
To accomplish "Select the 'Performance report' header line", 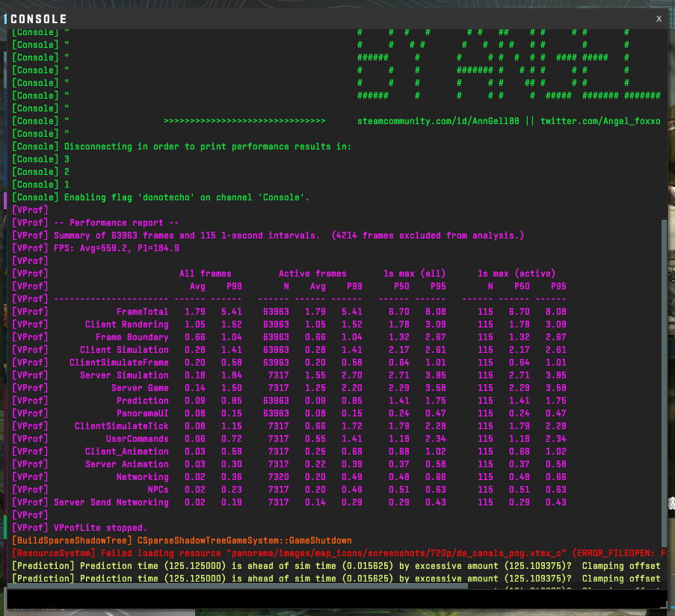I will 116,223.
